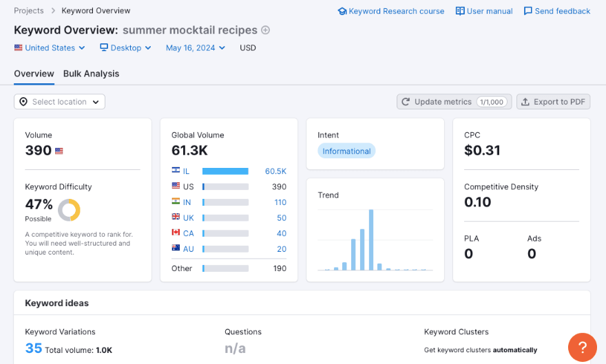Viewport: 606px width, 364px height.
Task: Click the 35 Keyword Variations link
Action: [x=34, y=349]
